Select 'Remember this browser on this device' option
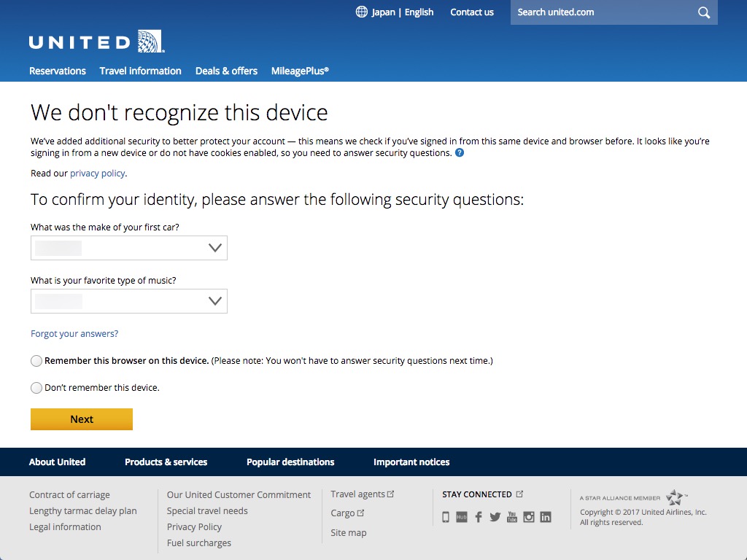This screenshot has width=747, height=560. point(36,360)
